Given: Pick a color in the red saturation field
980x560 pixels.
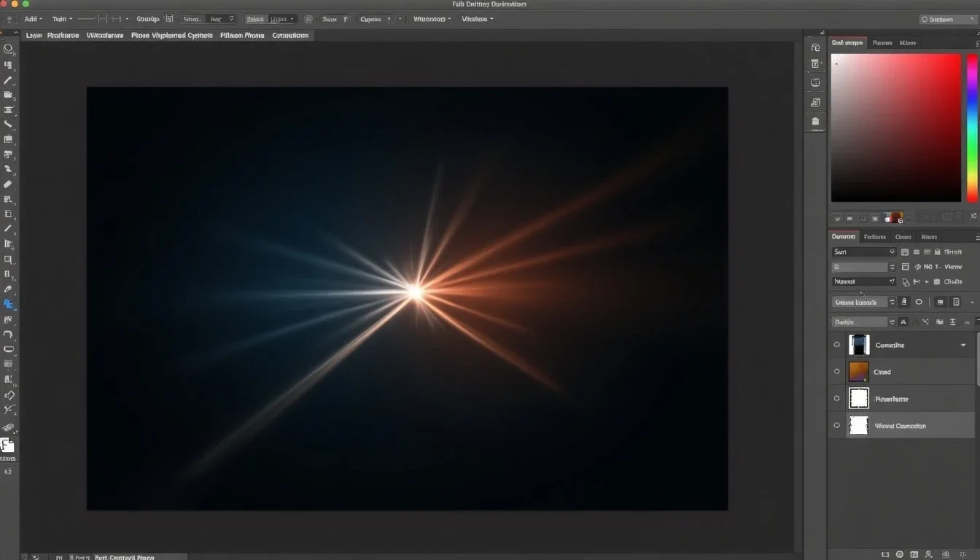Looking at the screenshot, I should 896,128.
